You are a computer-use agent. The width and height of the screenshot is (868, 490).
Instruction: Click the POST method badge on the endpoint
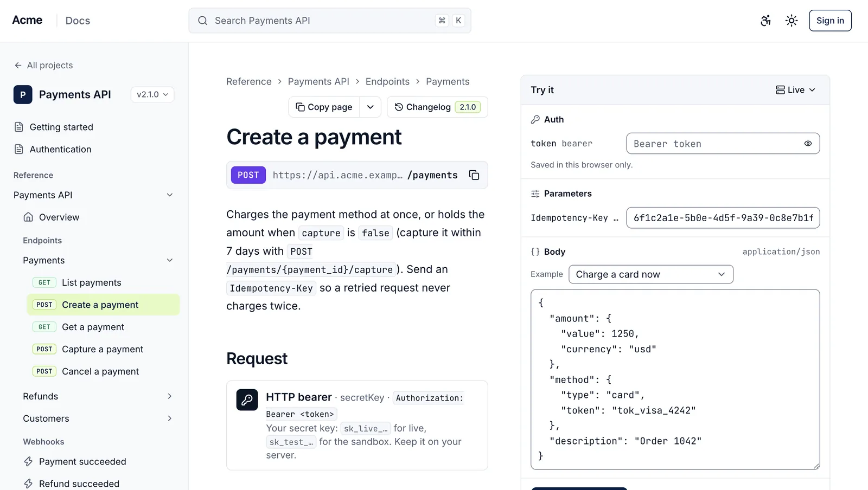click(x=248, y=175)
